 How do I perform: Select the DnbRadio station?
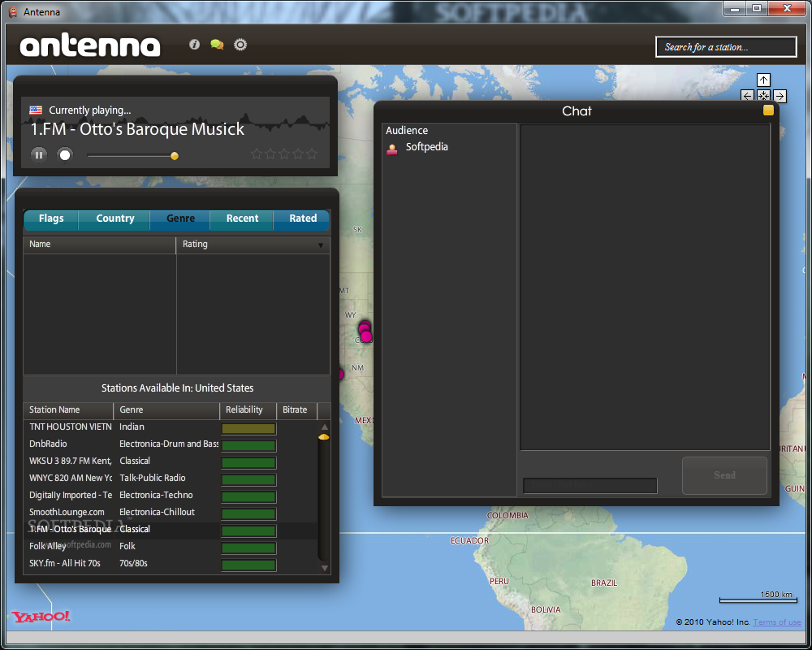[171, 444]
